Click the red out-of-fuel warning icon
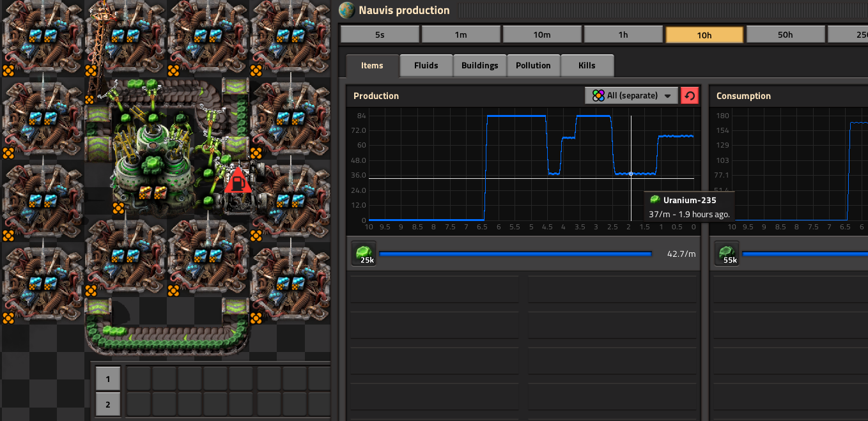 pos(237,181)
